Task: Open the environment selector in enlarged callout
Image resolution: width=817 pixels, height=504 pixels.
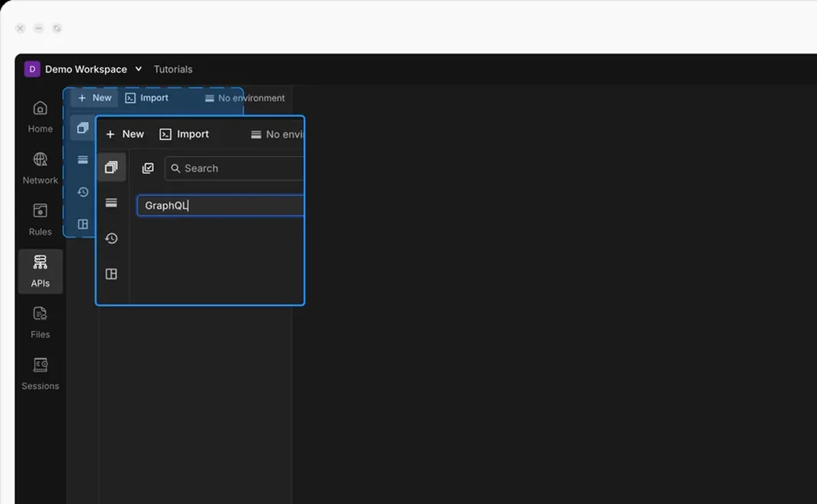Action: click(x=277, y=134)
